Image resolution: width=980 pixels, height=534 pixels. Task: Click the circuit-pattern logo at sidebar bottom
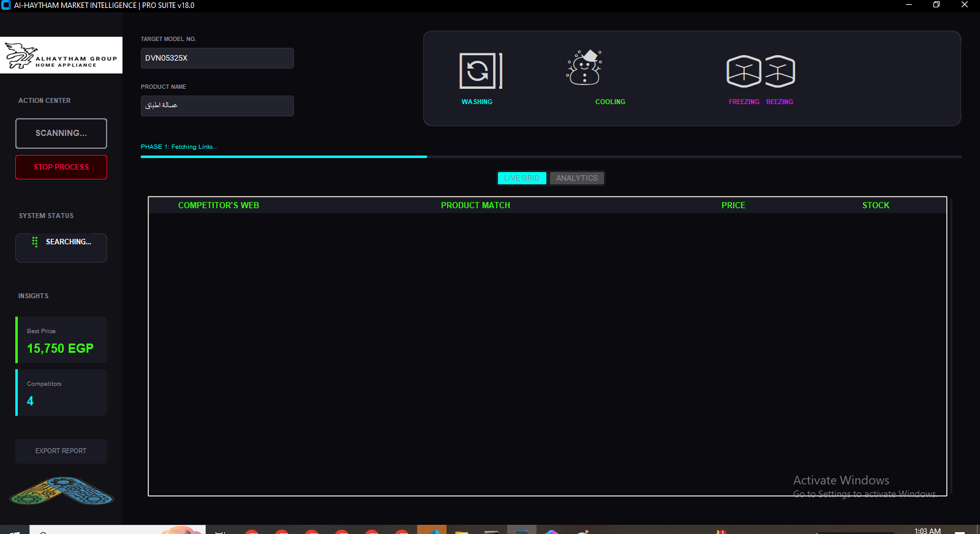point(61,491)
